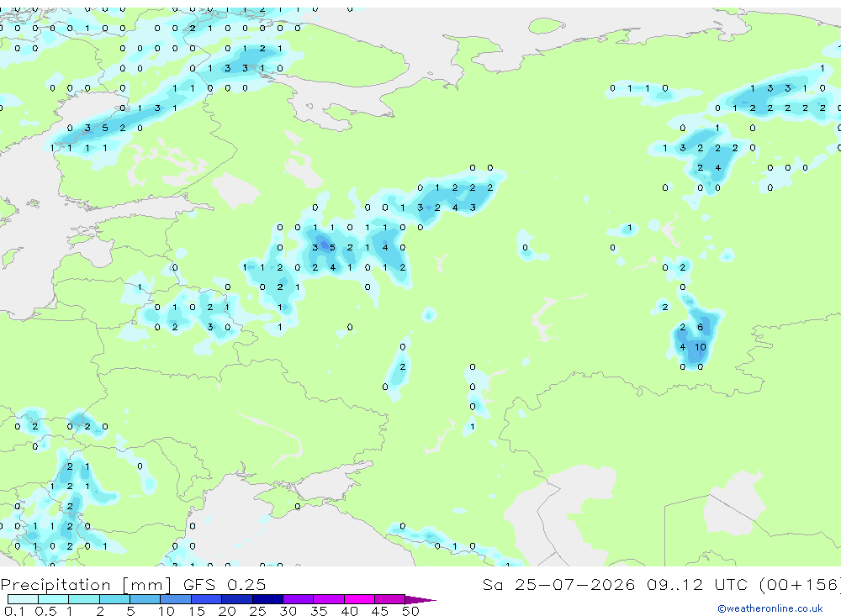The image size is (841, 616).
Task: Click the 0.1–0.5 mm legend color swatch
Action: point(23,599)
